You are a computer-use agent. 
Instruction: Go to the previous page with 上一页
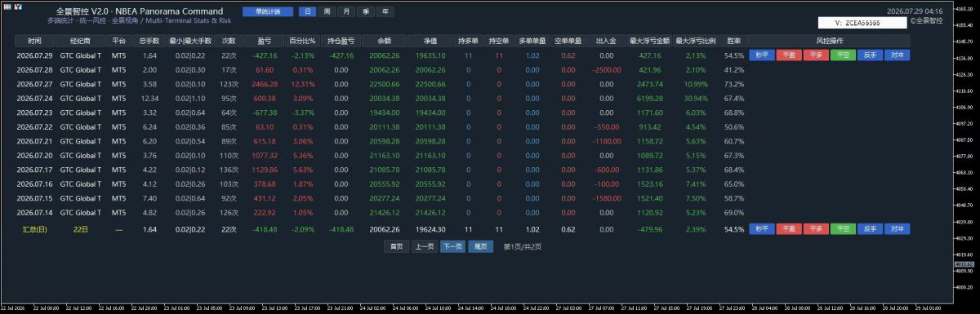(424, 245)
